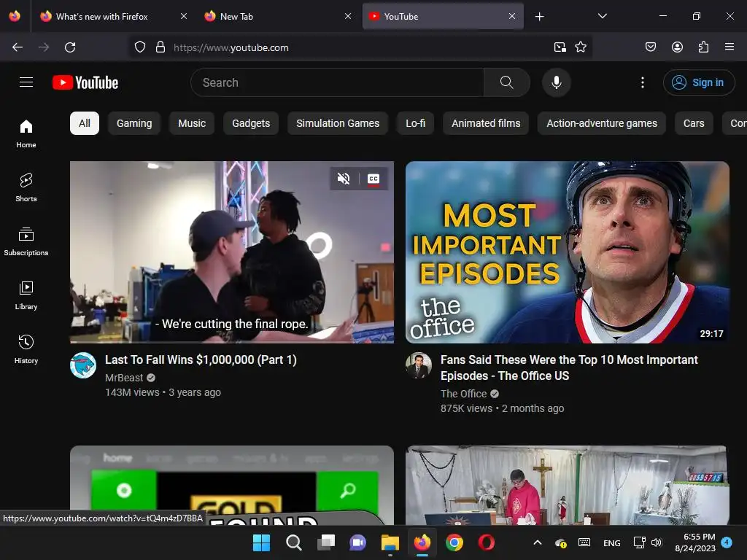The width and height of the screenshot is (747, 560).
Task: Open the ENG language indicator
Action: [x=612, y=543]
